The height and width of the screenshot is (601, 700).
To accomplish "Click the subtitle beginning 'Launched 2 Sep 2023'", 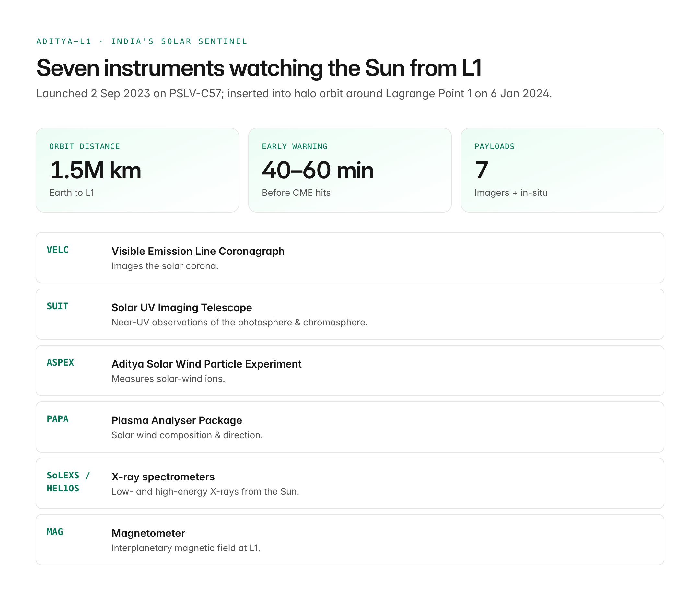I will (x=294, y=93).
